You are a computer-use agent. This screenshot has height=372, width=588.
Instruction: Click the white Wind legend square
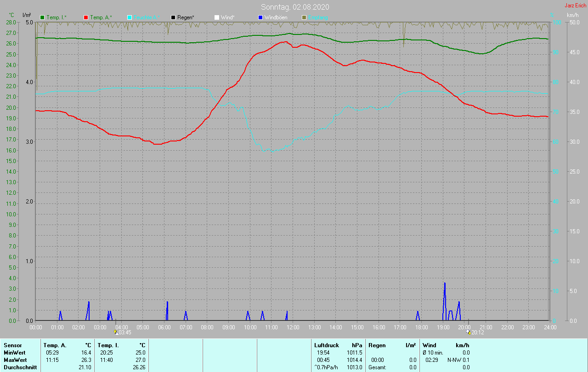[217, 17]
